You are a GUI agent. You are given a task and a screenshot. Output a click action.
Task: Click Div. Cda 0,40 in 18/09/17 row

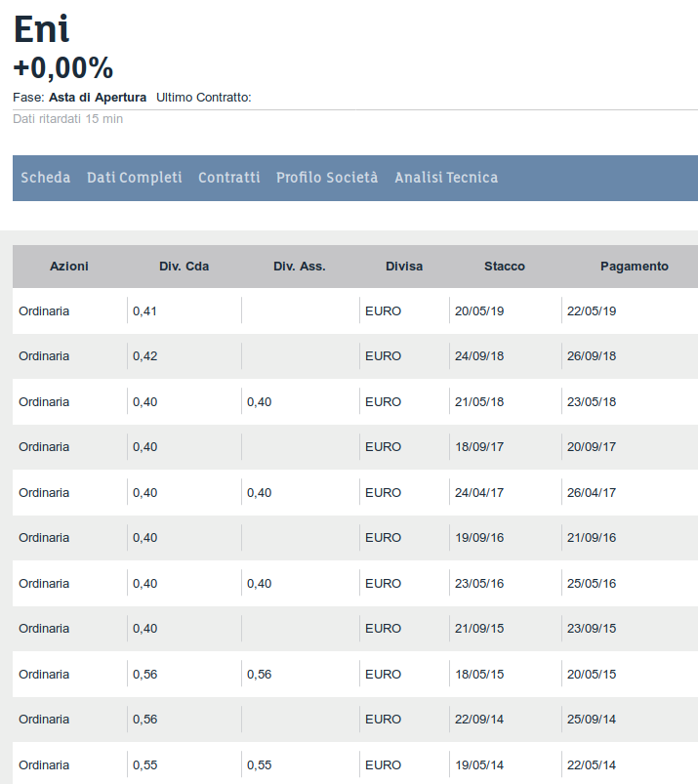tap(145, 447)
